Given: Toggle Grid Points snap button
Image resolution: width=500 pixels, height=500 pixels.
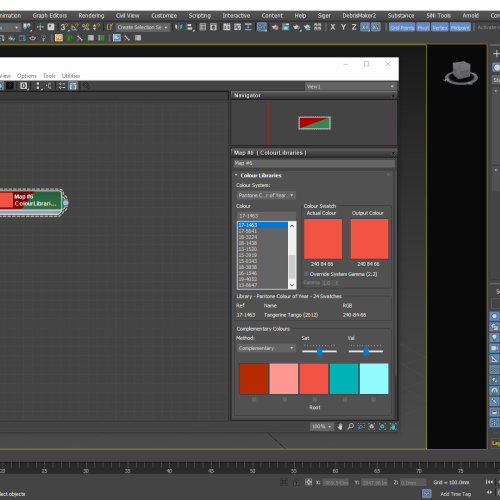Looking at the screenshot, I should click(x=402, y=27).
